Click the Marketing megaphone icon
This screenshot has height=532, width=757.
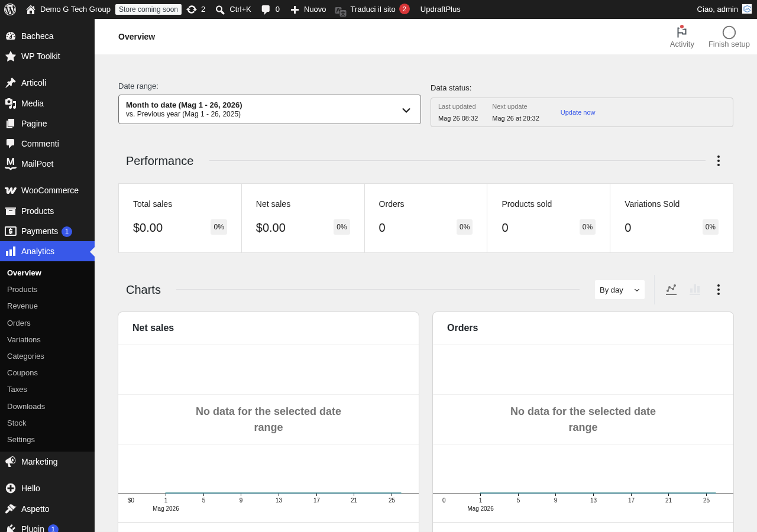(11, 462)
